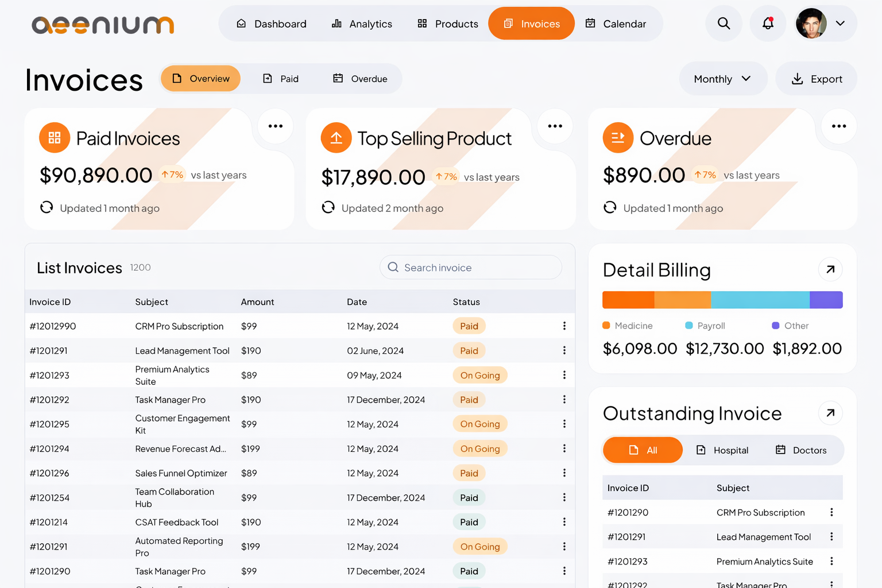Open Overdue card three-dot menu
Screen dimensions: 882x588
(838, 126)
